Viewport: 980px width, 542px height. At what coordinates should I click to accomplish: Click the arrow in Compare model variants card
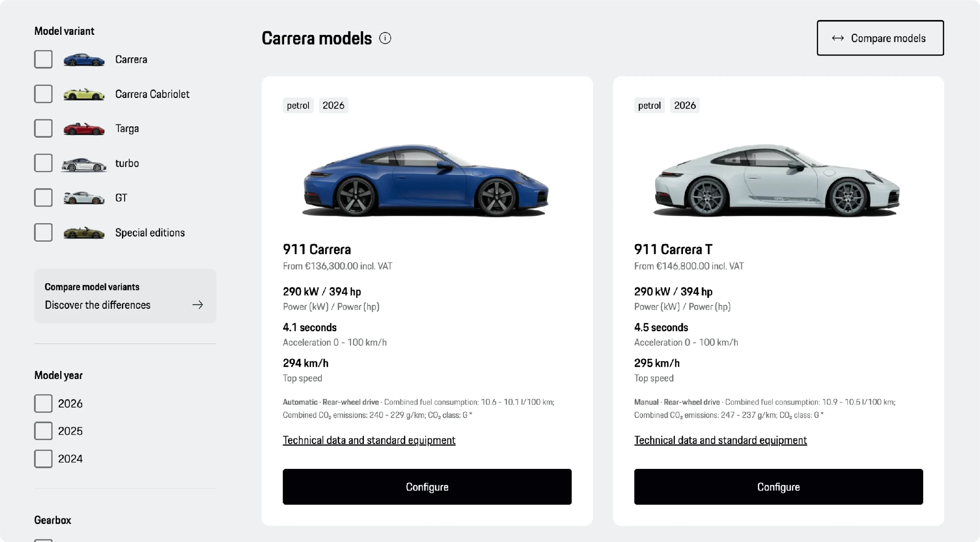(198, 305)
